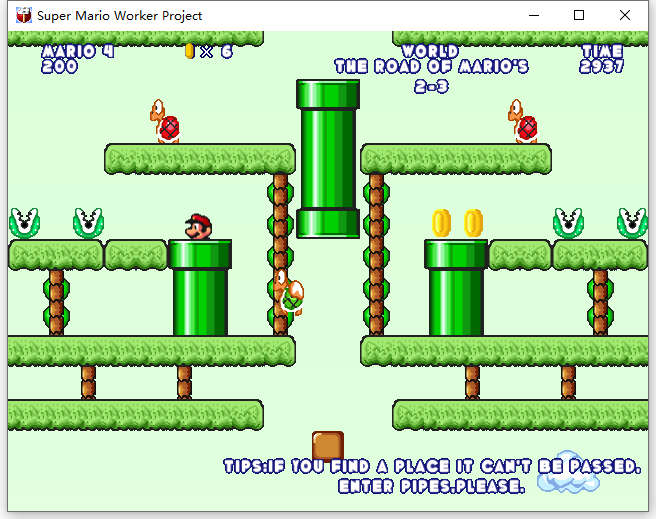656x519 pixels.
Task: Click the small cloud at bottom right
Action: pos(568,471)
